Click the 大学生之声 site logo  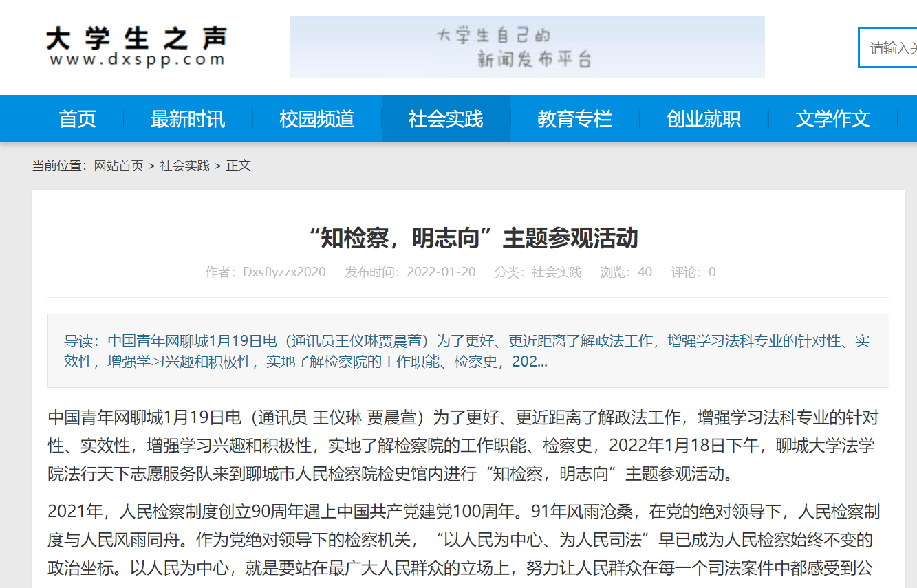point(136,47)
